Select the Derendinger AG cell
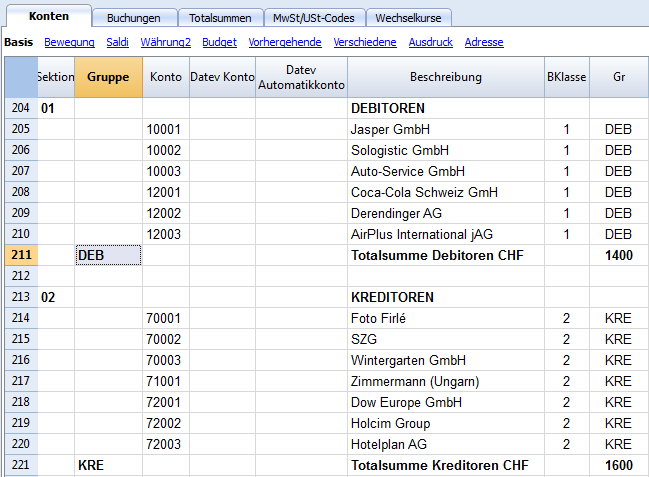Image resolution: width=649 pixels, height=477 pixels. [446, 213]
